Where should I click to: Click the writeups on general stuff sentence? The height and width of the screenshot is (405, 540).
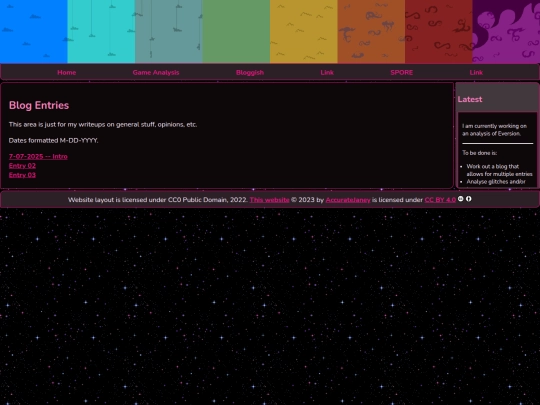(x=103, y=125)
